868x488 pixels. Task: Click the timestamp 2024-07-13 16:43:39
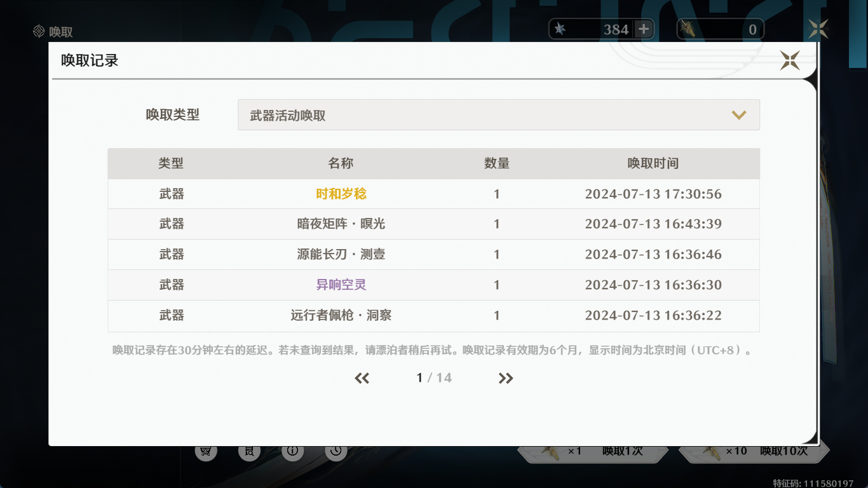click(x=653, y=224)
